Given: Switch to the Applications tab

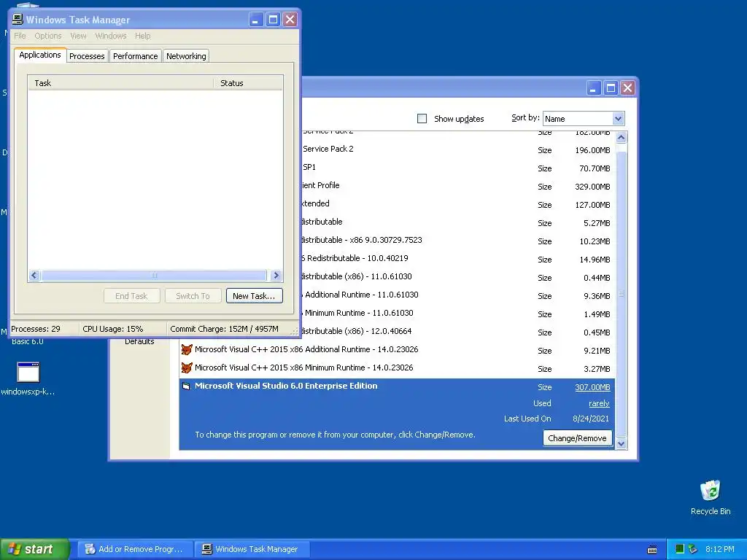Looking at the screenshot, I should 40,55.
